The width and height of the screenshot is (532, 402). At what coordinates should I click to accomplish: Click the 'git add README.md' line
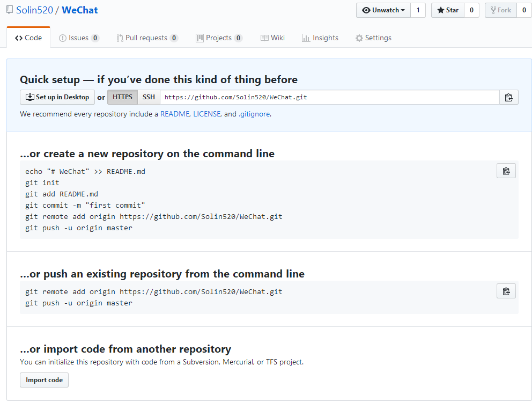62,194
